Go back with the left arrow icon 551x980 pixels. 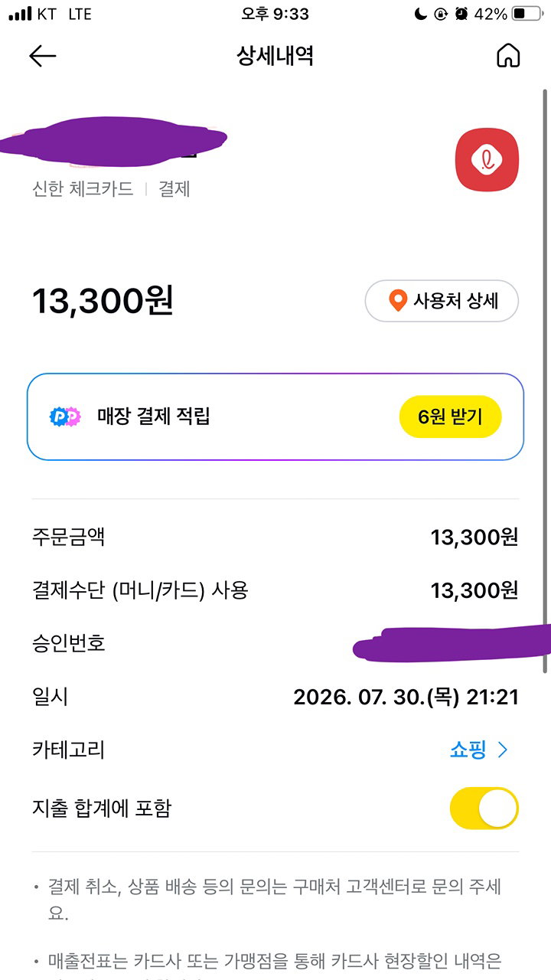[43, 56]
